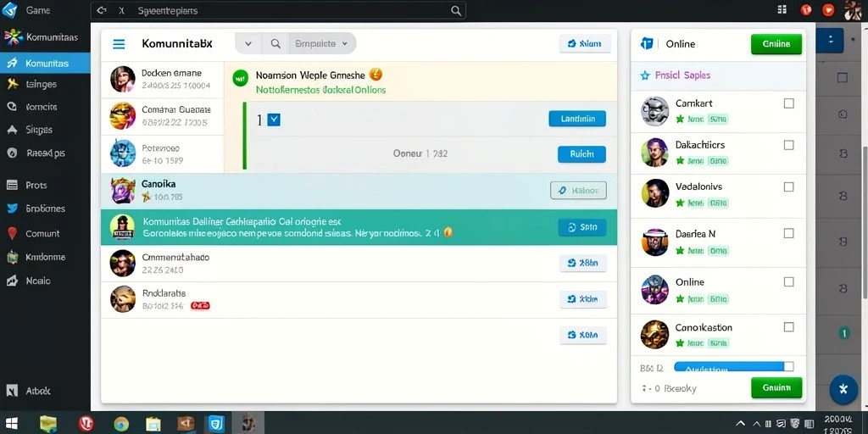The height and width of the screenshot is (434, 868).
Task: Click the Potaxoao row avatar
Action: click(x=123, y=153)
